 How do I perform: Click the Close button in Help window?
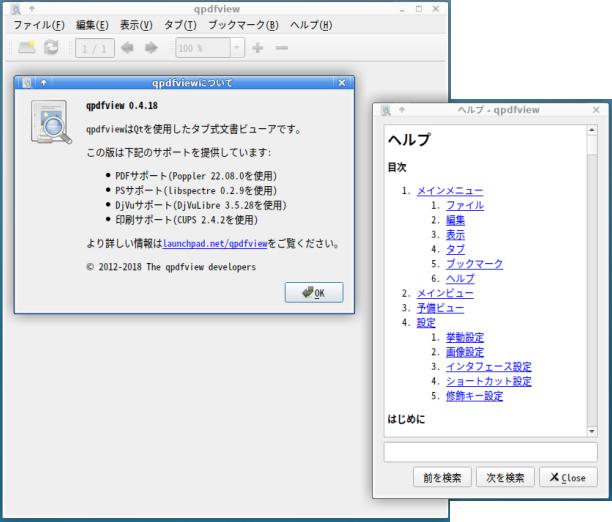tap(568, 477)
